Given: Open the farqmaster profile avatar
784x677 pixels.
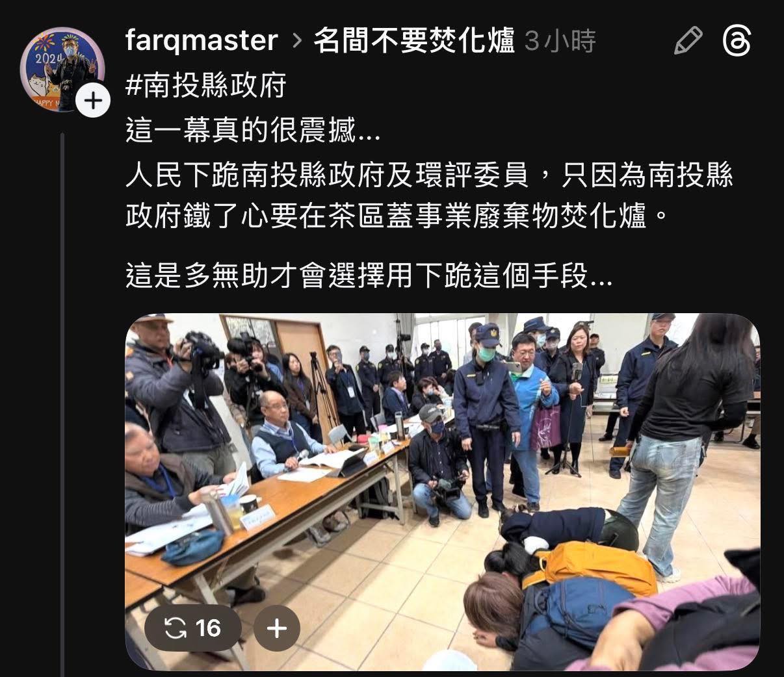Looking at the screenshot, I should [x=63, y=70].
